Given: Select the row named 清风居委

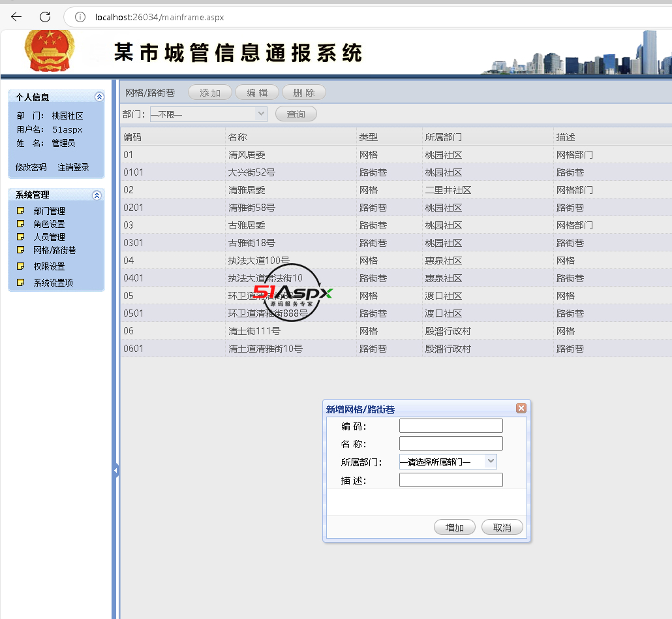Looking at the screenshot, I should [x=247, y=155].
